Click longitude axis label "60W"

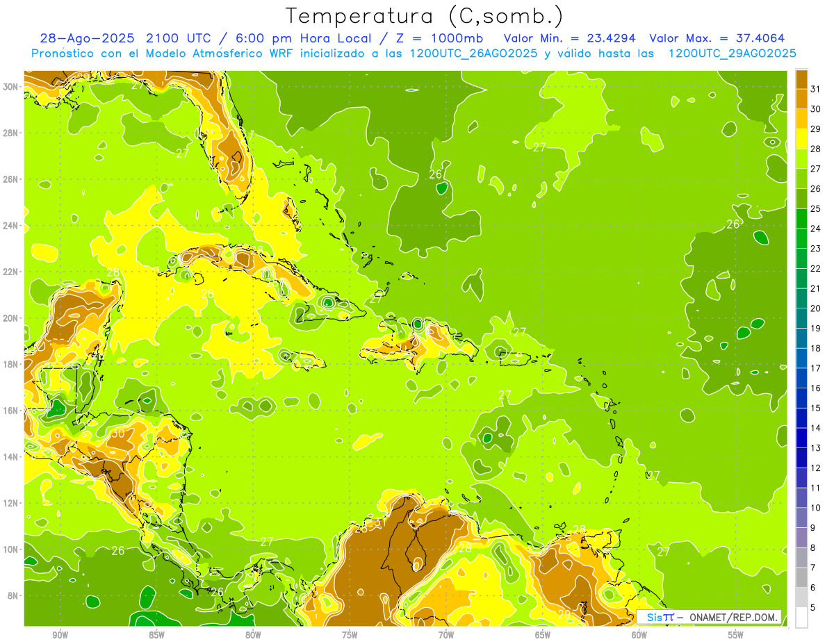[639, 635]
